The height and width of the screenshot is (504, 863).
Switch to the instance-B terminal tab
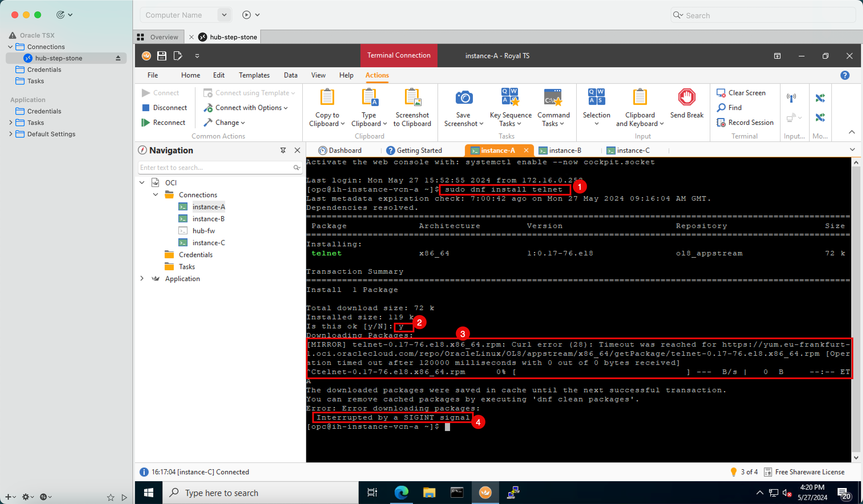pos(564,150)
